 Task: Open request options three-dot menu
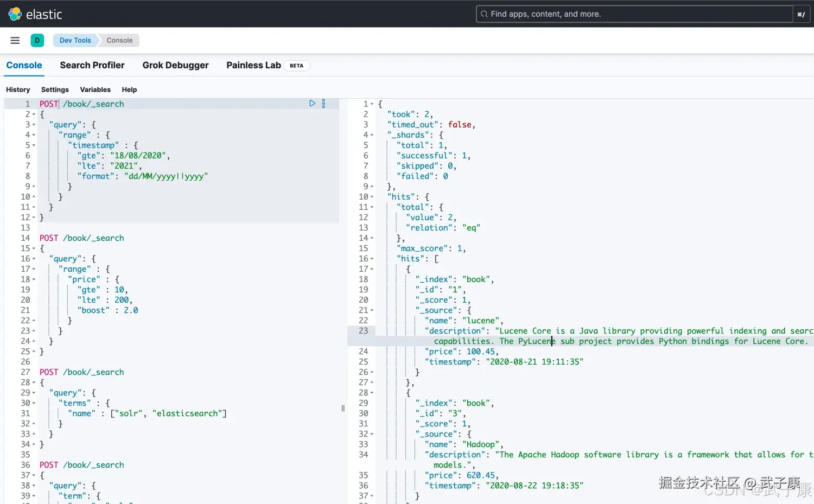click(x=323, y=103)
